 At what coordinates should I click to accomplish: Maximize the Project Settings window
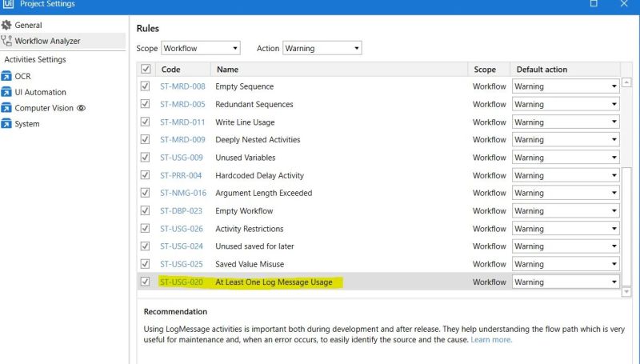coord(594,4)
